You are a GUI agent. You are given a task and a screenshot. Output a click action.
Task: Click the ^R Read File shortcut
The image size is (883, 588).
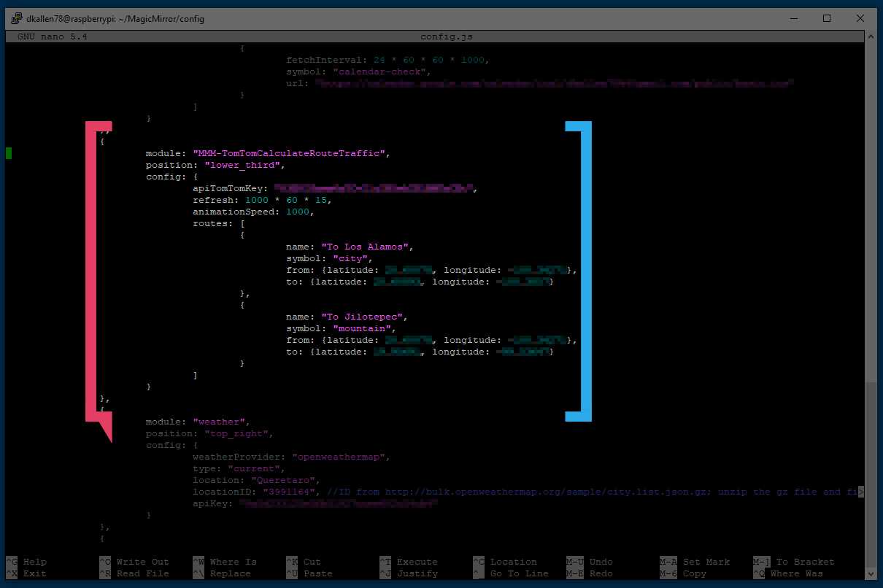(x=134, y=573)
